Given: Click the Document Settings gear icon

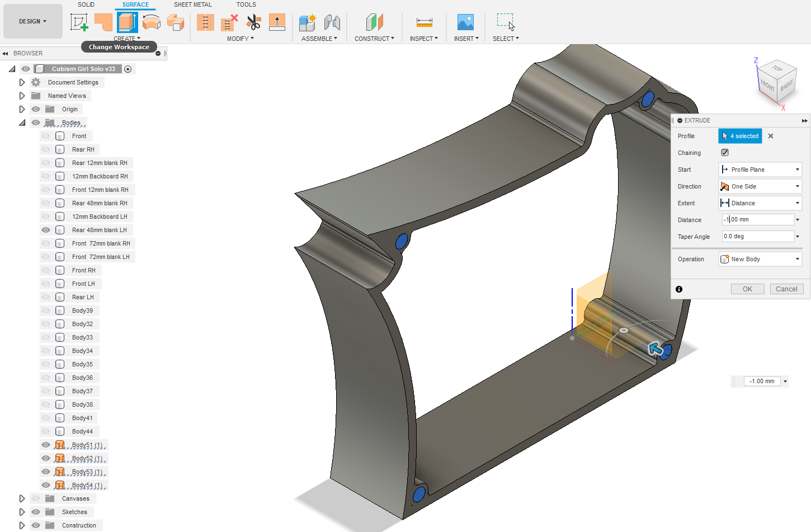Looking at the screenshot, I should coord(36,82).
